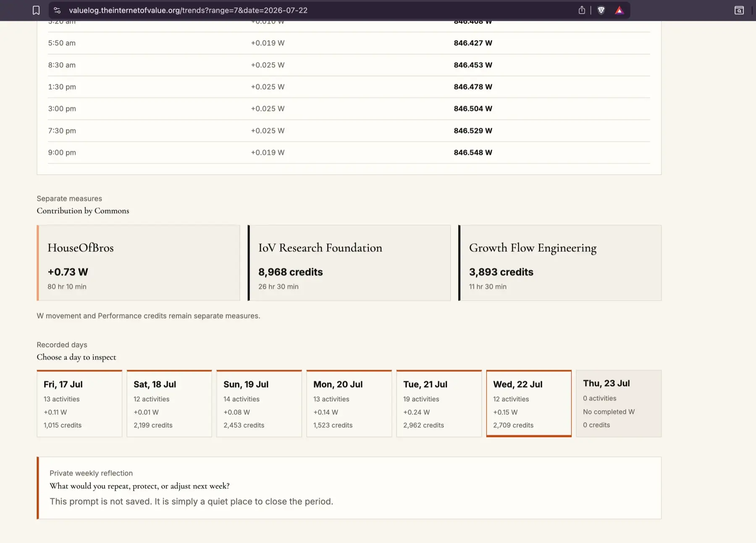Select the Sat, 18 Jul day card
The image size is (756, 543).
click(169, 403)
